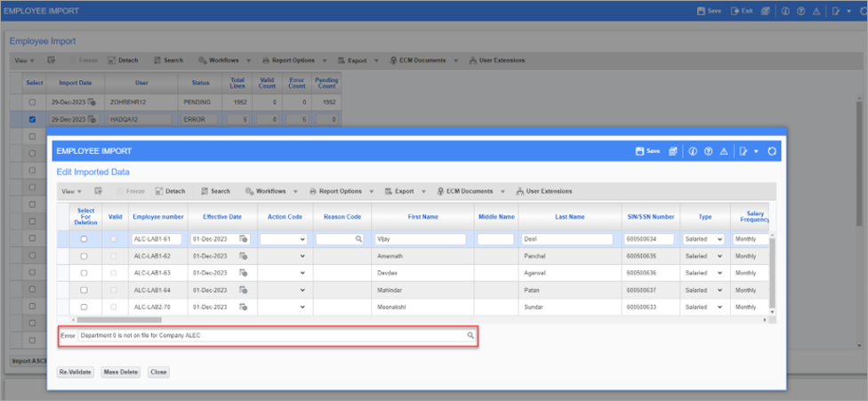
Task: Open Report Options in the dialog toolbar
Action: (336, 191)
